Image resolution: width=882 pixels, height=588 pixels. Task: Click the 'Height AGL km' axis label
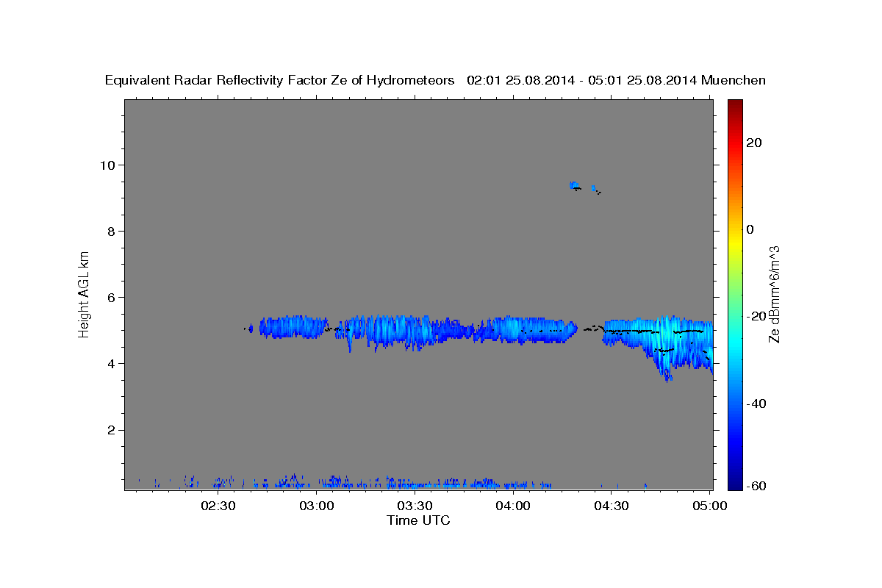tap(85, 294)
